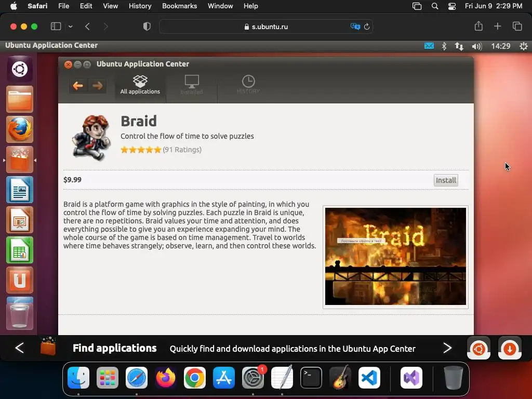Image resolution: width=532 pixels, height=399 pixels.
Task: Click the download Ubuntu arrow button
Action: click(x=510, y=348)
